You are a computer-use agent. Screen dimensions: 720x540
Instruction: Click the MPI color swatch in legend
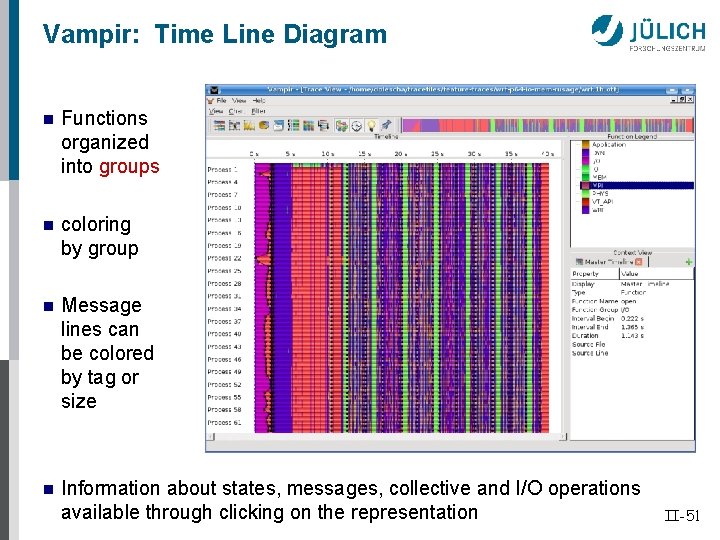pos(585,186)
